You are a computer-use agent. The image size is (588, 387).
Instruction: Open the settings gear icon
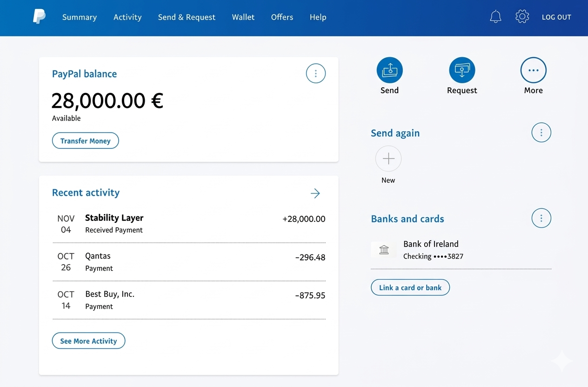[522, 17]
